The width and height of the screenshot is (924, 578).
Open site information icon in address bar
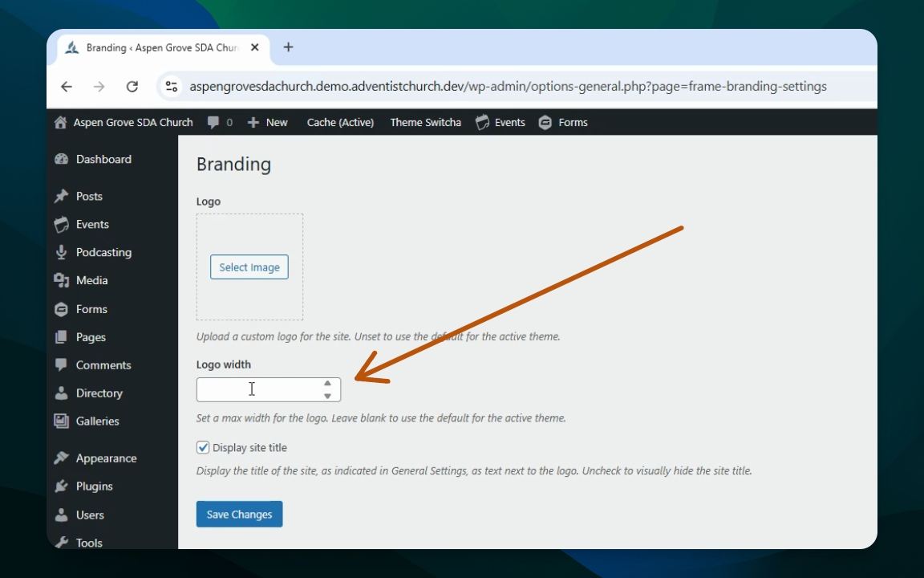(172, 87)
